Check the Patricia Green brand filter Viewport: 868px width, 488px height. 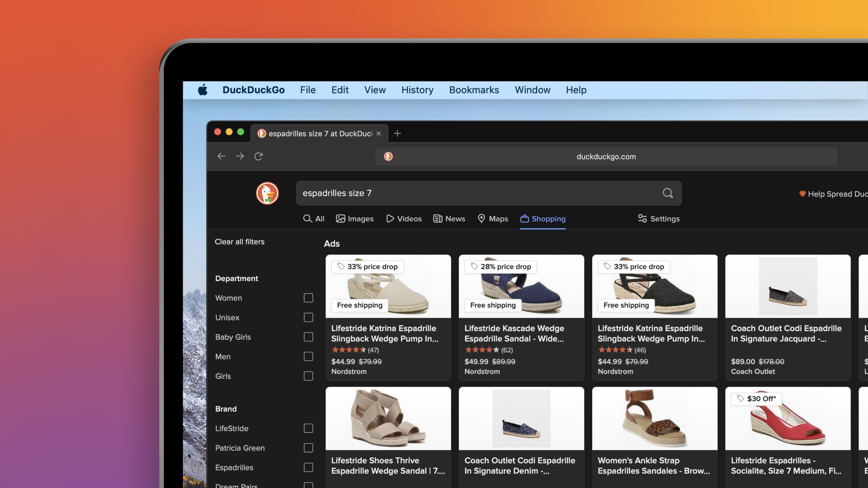(x=308, y=448)
